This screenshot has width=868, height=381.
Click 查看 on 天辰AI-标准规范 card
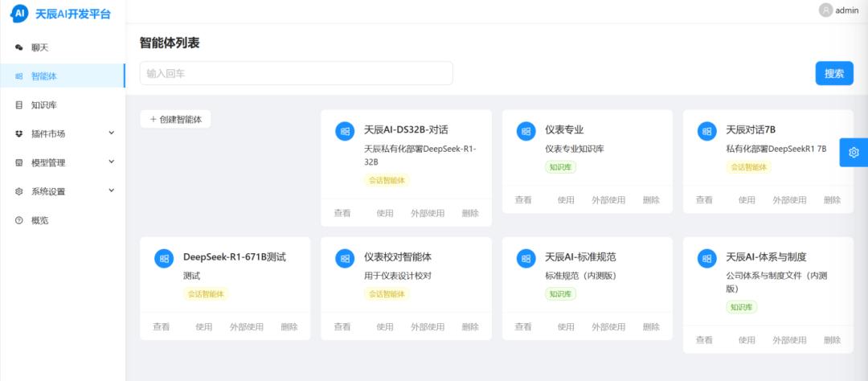coord(523,326)
